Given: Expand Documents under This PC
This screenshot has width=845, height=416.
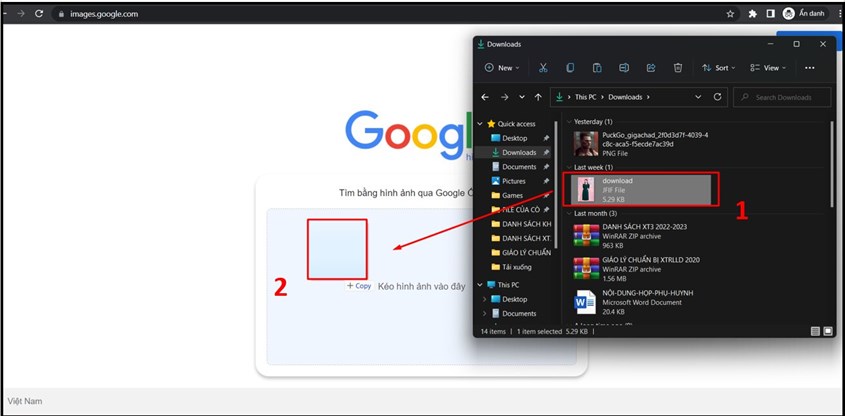Looking at the screenshot, I should [x=484, y=314].
